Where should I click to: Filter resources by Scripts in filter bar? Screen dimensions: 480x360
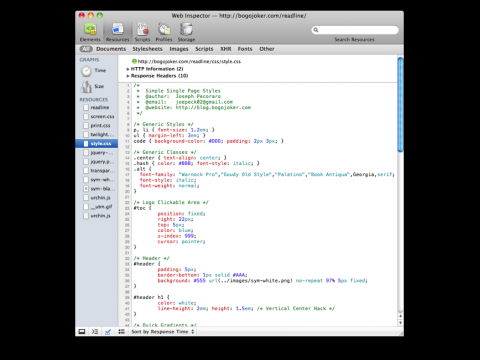pyautogui.click(x=204, y=49)
